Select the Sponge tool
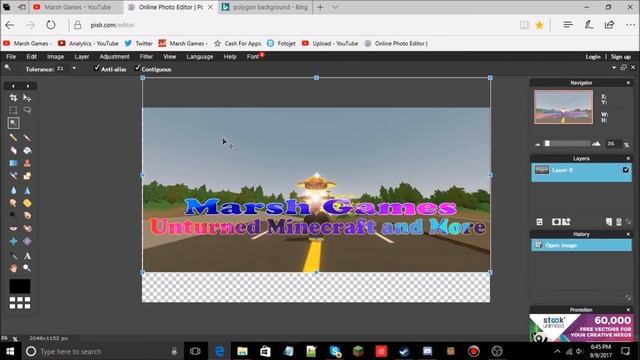The image size is (640, 360). click(27, 203)
